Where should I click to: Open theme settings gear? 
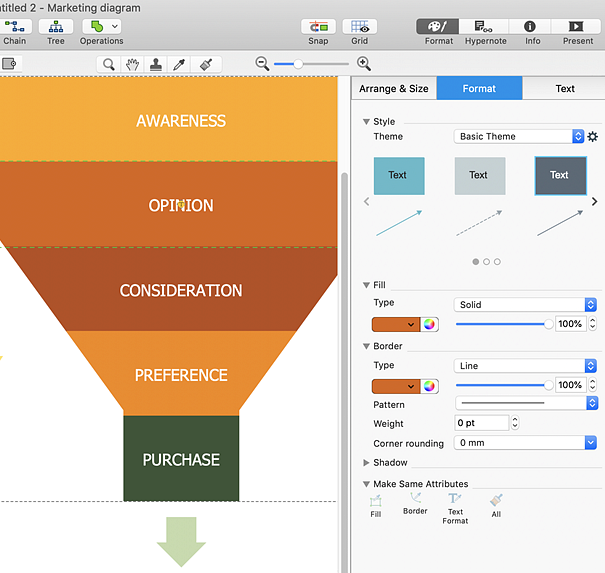(x=592, y=137)
